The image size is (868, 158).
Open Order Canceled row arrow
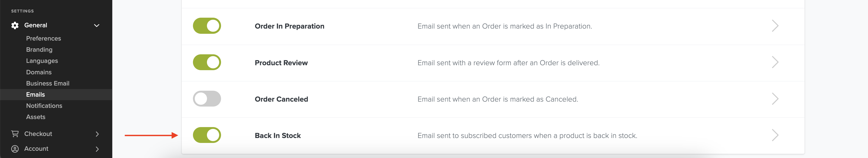point(775,99)
